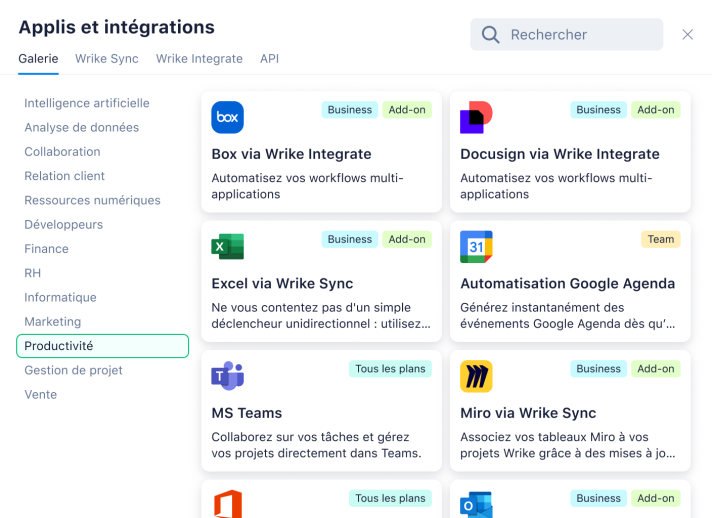This screenshot has height=518, width=712.
Task: Click the Applis et intégrations heading
Action: (117, 27)
